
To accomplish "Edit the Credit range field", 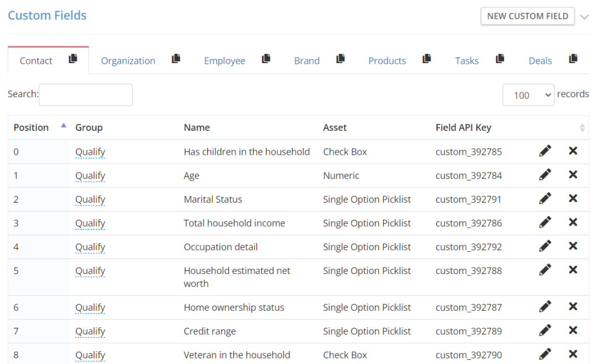I will pyautogui.click(x=545, y=331).
